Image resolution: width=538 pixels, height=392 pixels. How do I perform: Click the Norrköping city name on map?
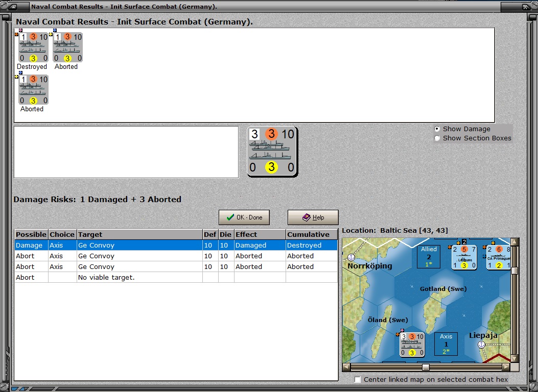[x=369, y=266]
